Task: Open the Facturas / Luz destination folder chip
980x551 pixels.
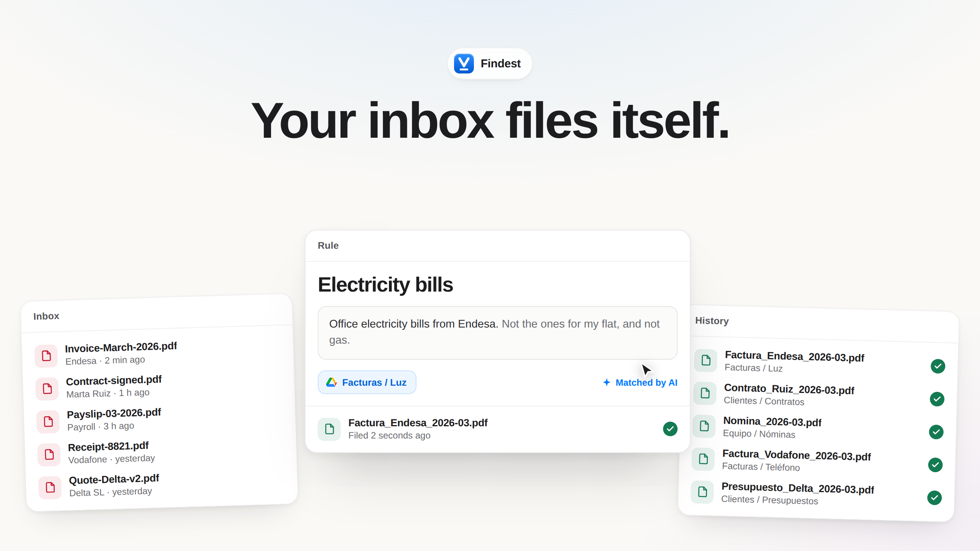Action: click(x=367, y=382)
